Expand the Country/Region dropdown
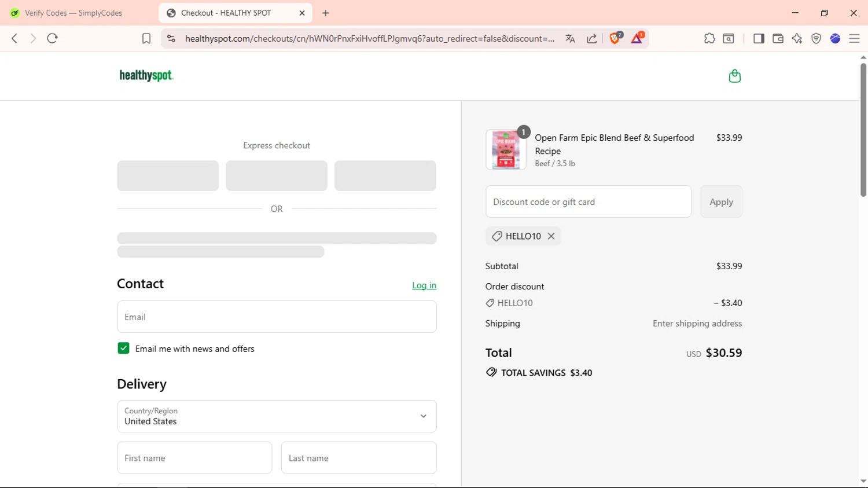 [277, 416]
